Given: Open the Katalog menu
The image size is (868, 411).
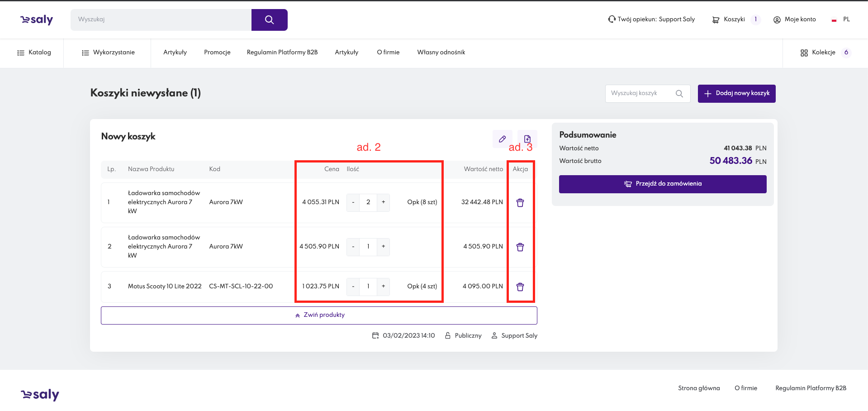Looking at the screenshot, I should 34,53.
